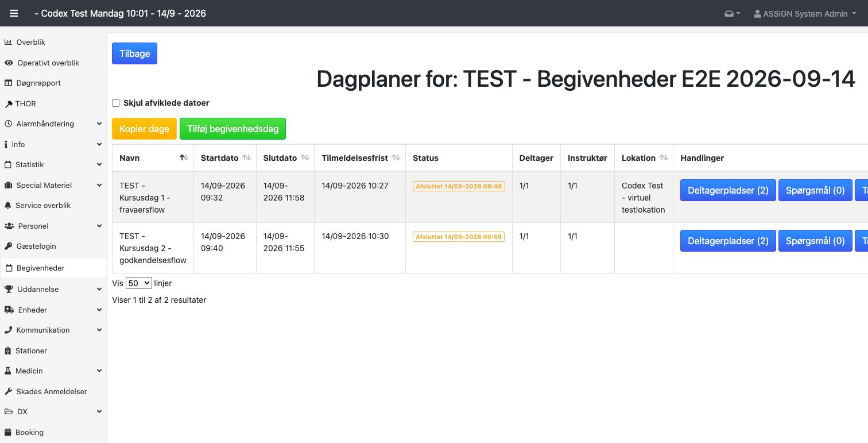
Task: Open Begivenheder in the sidebar
Action: [53, 268]
